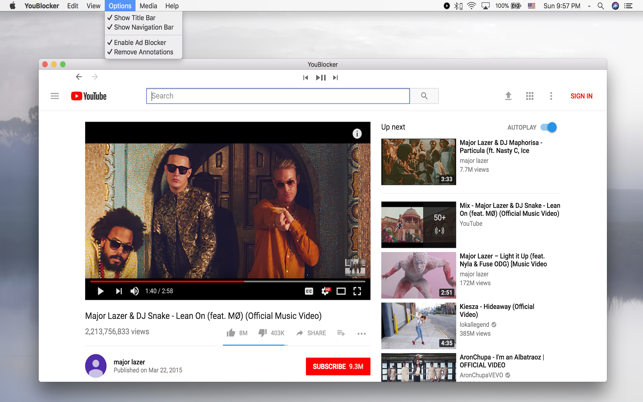
Task: Subscribe to major lazer channel
Action: [338, 366]
